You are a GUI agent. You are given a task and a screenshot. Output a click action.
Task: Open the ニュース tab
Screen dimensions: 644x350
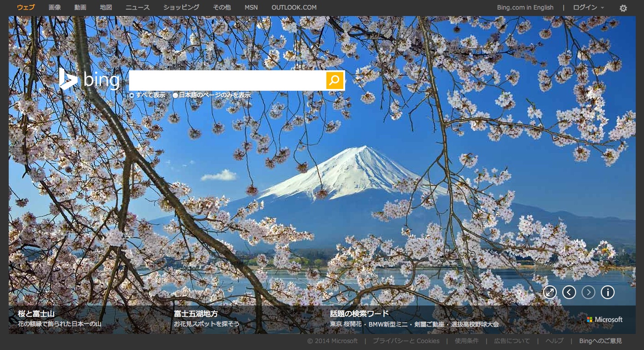click(138, 7)
